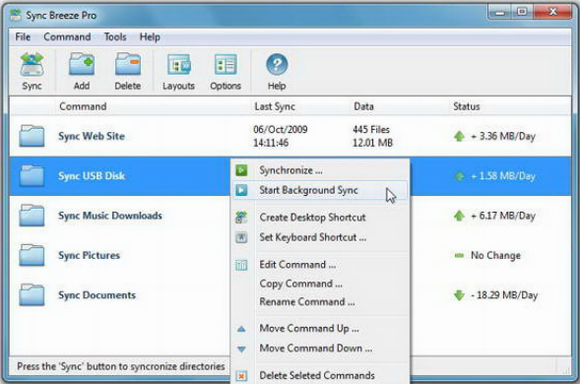
Task: Click the Command column header
Action: pyautogui.click(x=83, y=107)
